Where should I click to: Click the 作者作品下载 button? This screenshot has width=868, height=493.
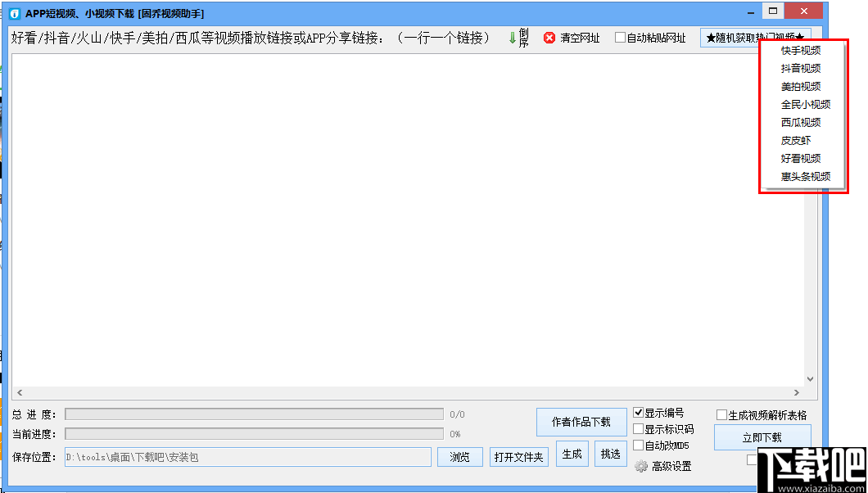tap(581, 422)
